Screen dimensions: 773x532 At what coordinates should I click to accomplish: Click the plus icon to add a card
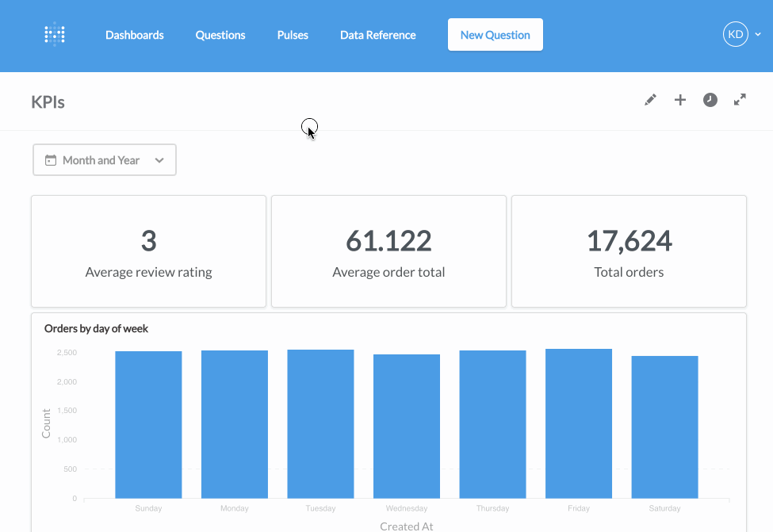click(679, 100)
